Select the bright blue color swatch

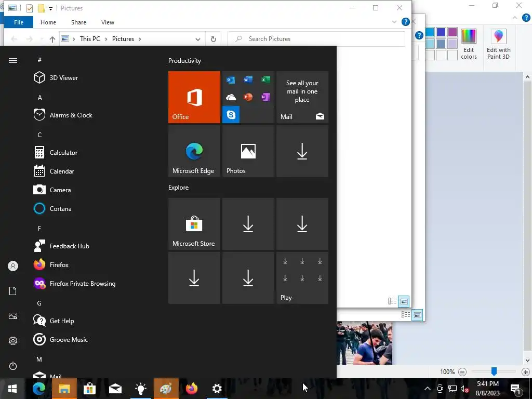[430, 32]
